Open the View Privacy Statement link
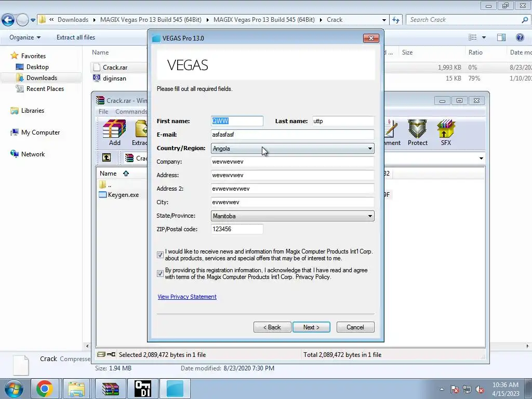 (187, 297)
